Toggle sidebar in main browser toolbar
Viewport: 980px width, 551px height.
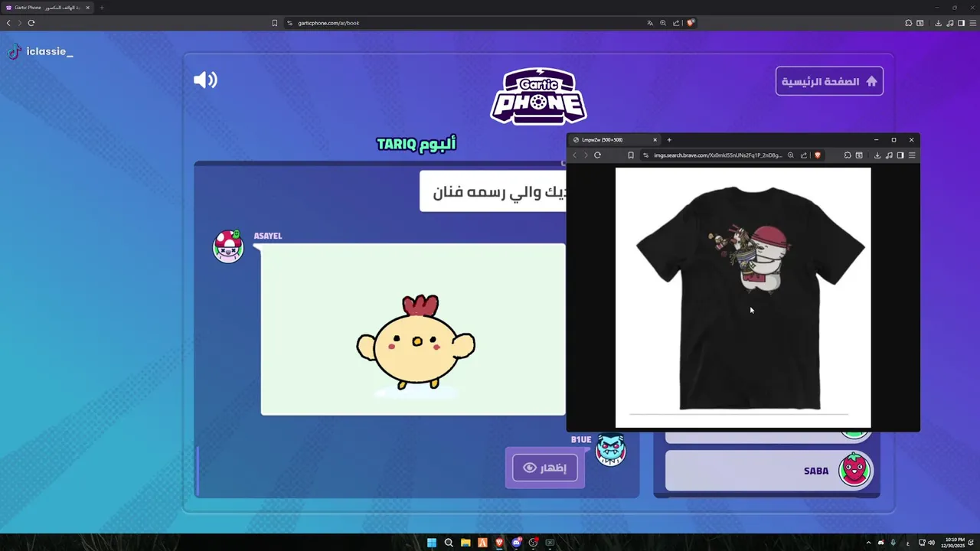point(962,23)
